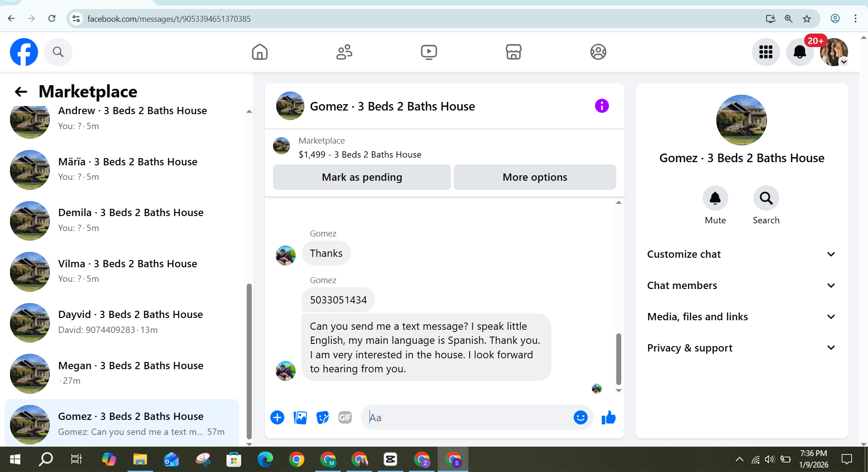The height and width of the screenshot is (472, 868).
Task: Open Microsoft Edge from taskbar
Action: (x=265, y=459)
